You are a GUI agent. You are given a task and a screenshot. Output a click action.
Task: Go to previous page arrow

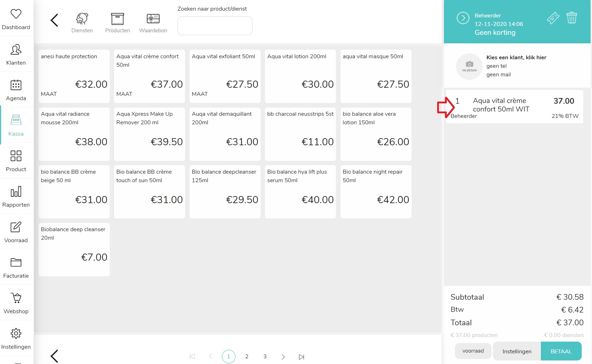pos(210,356)
